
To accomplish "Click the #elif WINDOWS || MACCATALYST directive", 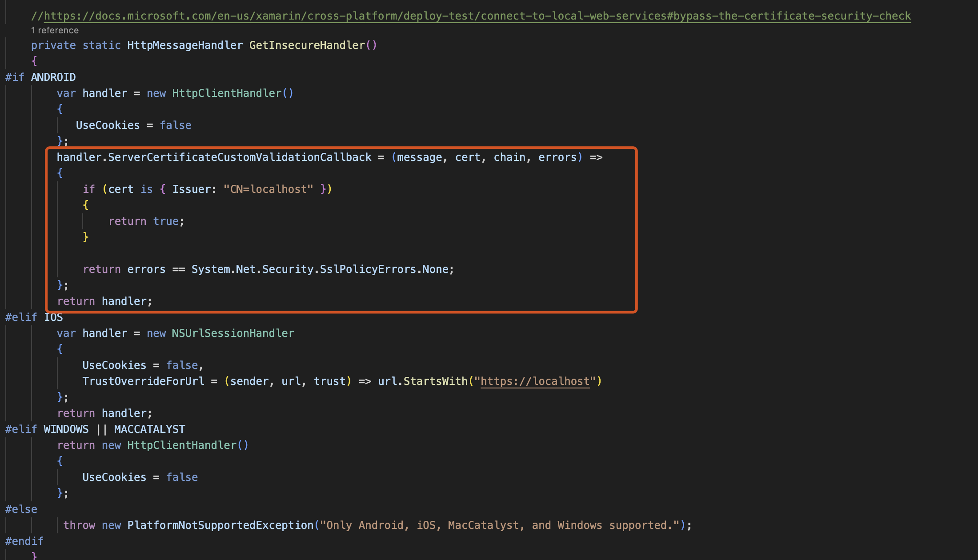I will [95, 429].
